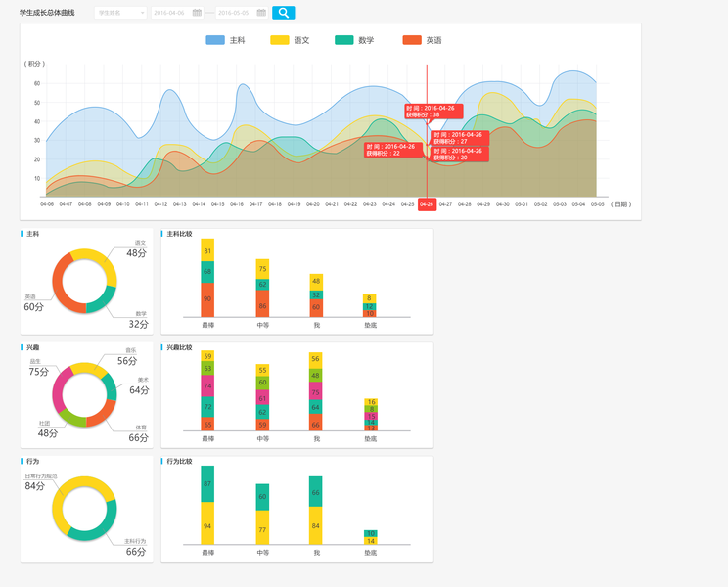Toggle the 语文 yellow legend swatch
This screenshot has height=587, width=728.
tap(280, 40)
